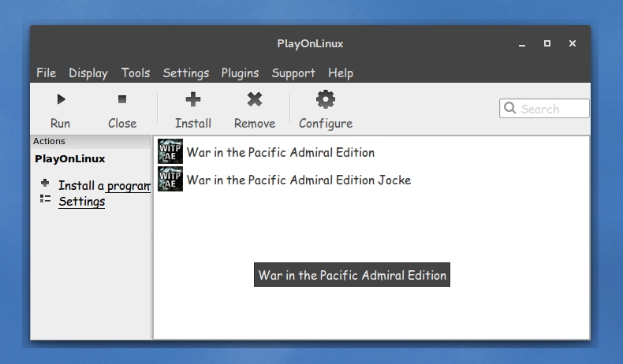Viewport: 623px width, 364px height.
Task: Open the Settings menu in menu bar
Action: (186, 73)
